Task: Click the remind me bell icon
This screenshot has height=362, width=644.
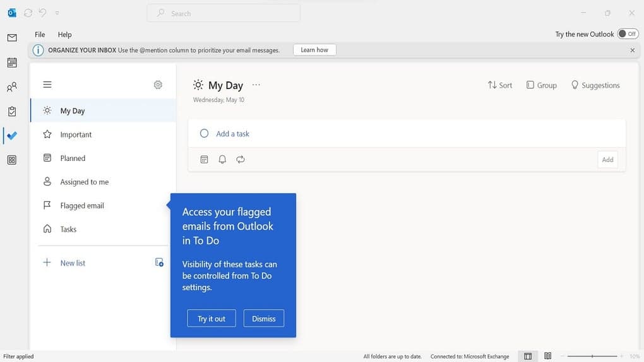Action: coord(222,160)
